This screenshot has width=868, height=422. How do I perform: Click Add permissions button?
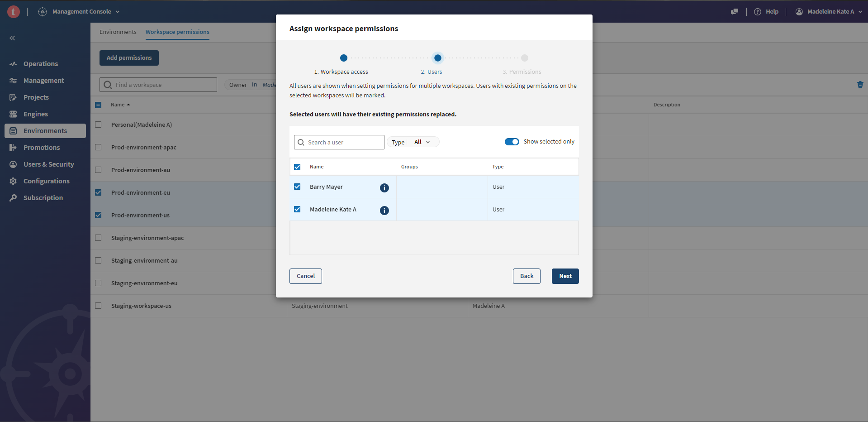coord(129,58)
